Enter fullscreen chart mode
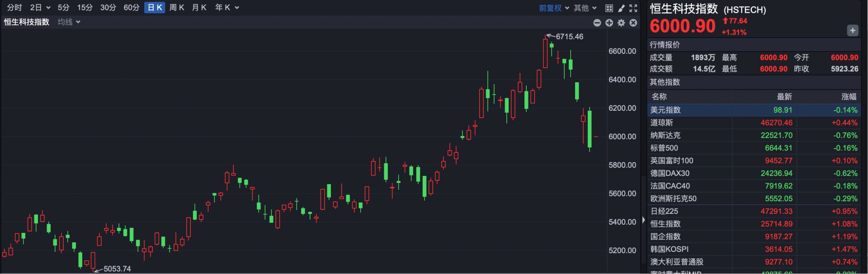Screen dimensions: 868x274 coord(633,8)
